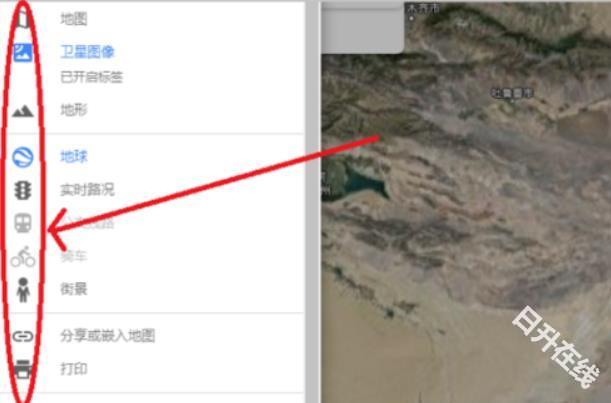Image resolution: width=611 pixels, height=403 pixels.
Task: Choose 地形 terrain view
Action: click(x=74, y=110)
